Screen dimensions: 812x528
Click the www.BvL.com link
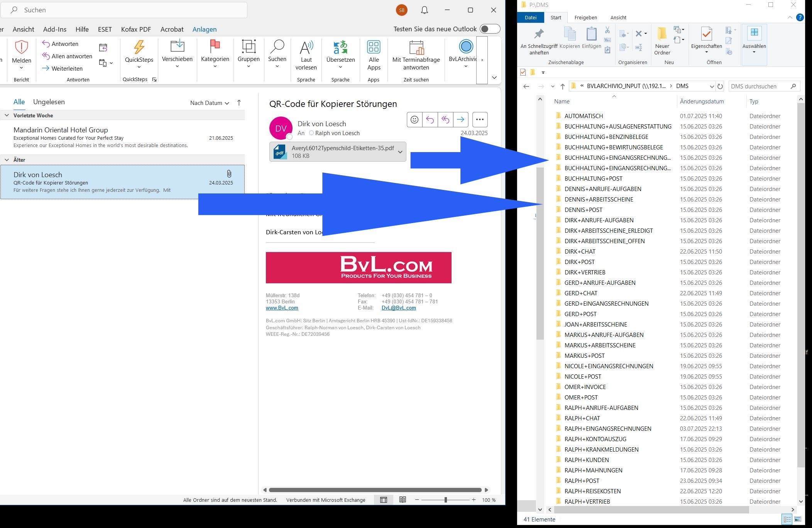(282, 308)
